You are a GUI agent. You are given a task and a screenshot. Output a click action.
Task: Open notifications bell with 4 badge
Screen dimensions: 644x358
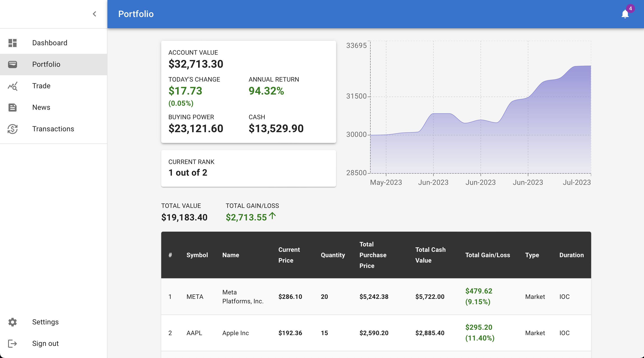[625, 14]
